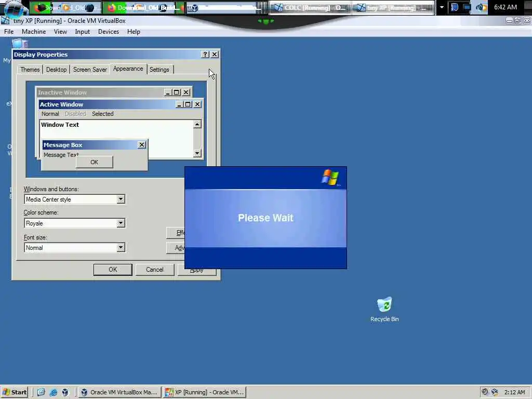Click OK button in preview Message Box
Image resolution: width=532 pixels, height=399 pixels.
click(95, 162)
